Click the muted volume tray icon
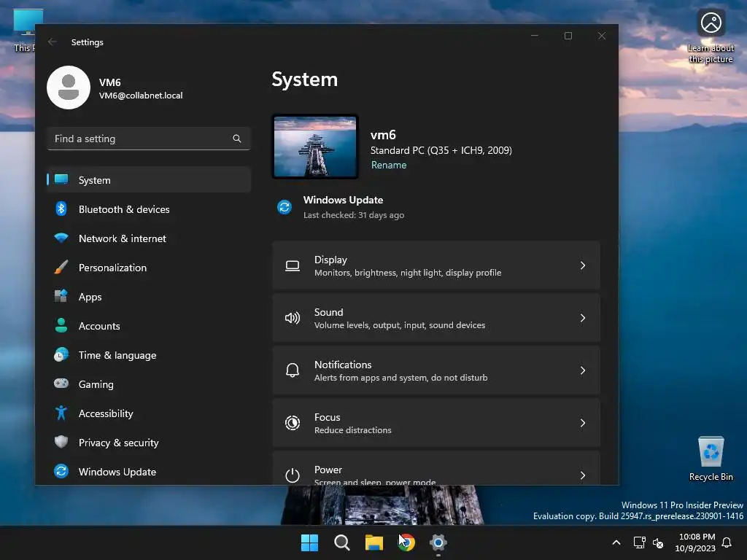The width and height of the screenshot is (747, 560). click(659, 542)
